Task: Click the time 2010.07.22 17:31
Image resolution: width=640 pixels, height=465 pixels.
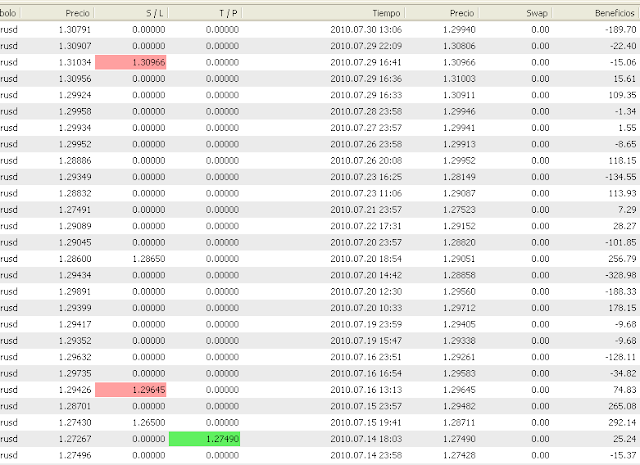Action: pyautogui.click(x=366, y=226)
